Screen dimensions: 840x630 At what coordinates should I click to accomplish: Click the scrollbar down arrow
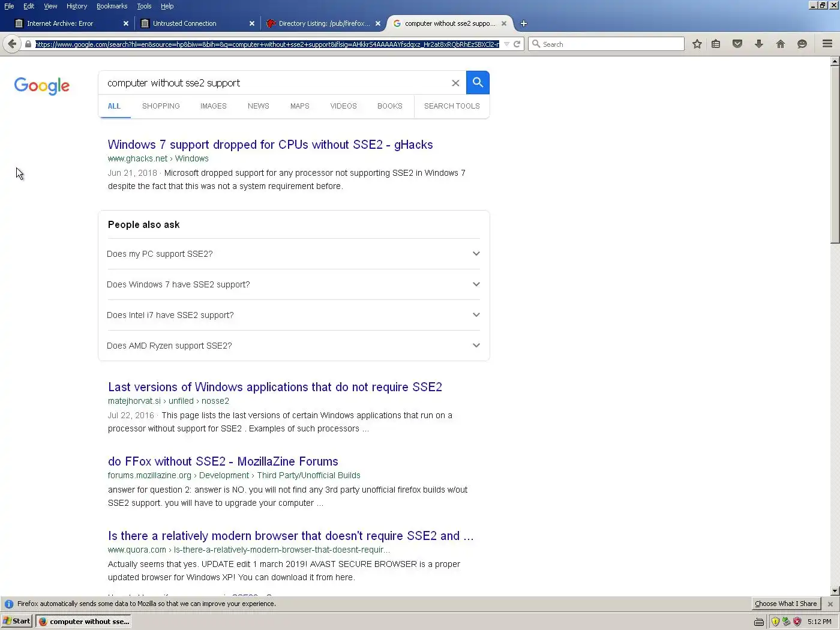click(x=835, y=591)
